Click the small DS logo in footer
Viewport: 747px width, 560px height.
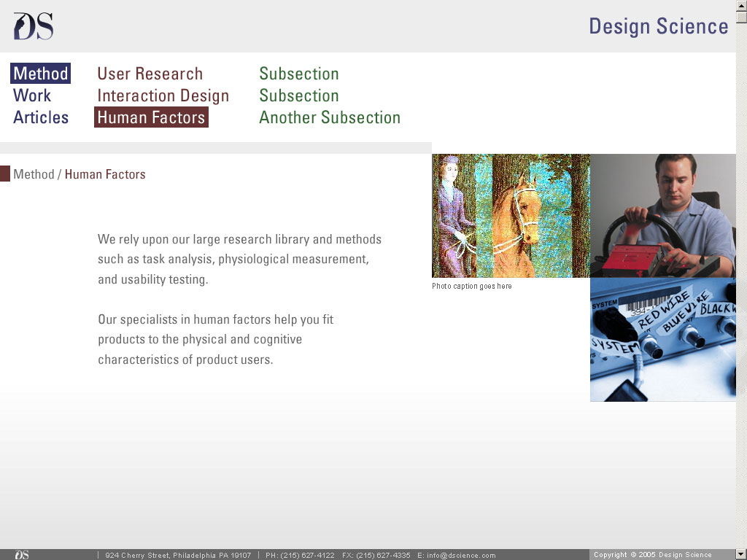click(22, 555)
